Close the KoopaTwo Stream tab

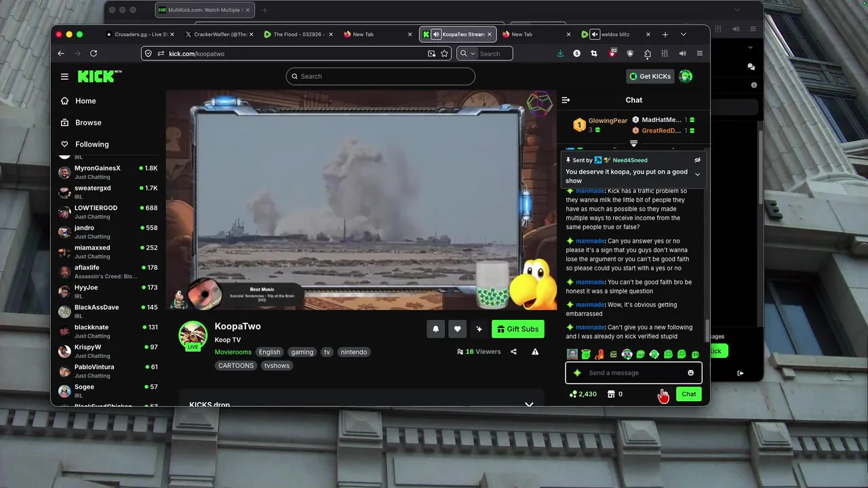(x=490, y=35)
